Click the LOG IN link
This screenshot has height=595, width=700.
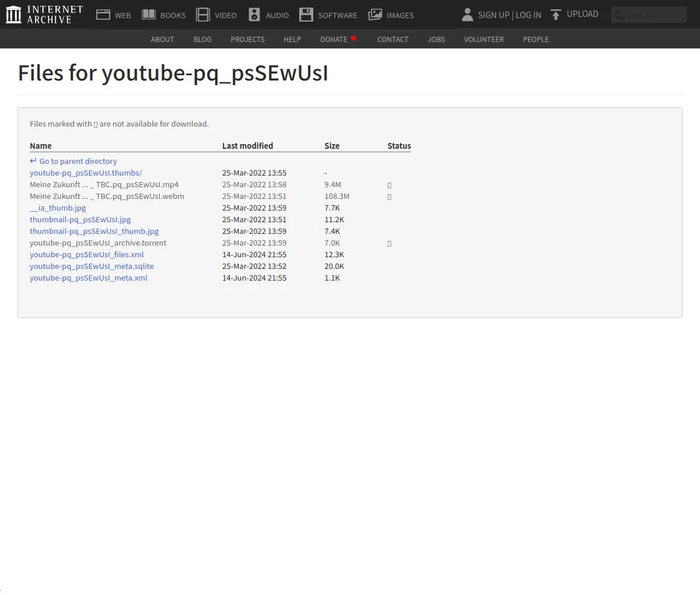528,15
